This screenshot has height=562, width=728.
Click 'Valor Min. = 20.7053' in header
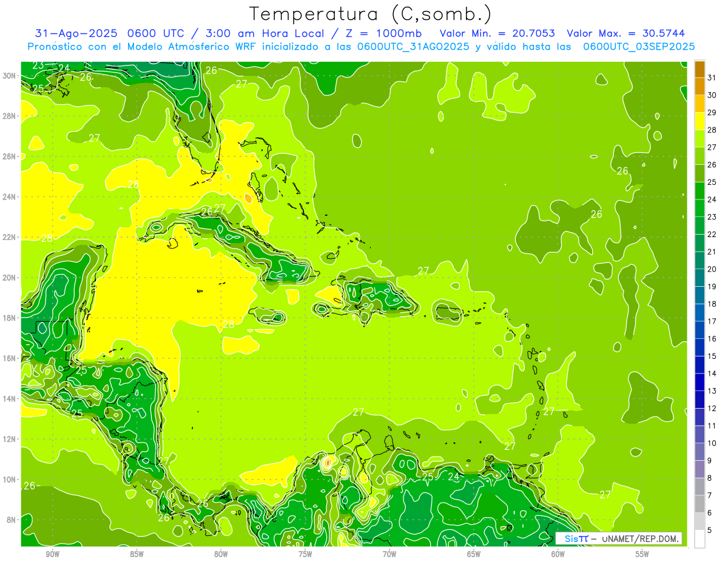[497, 33]
